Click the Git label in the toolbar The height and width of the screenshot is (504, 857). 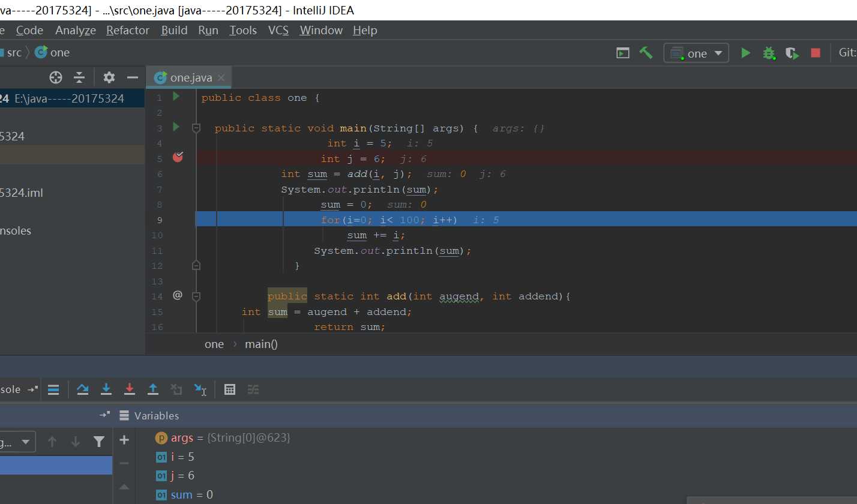coord(847,53)
